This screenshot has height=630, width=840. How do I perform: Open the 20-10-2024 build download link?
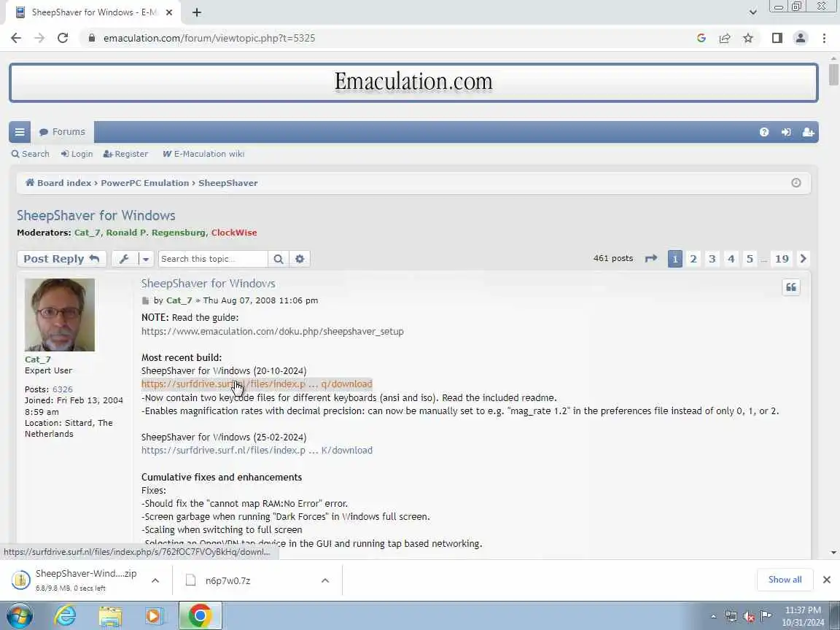(x=257, y=384)
